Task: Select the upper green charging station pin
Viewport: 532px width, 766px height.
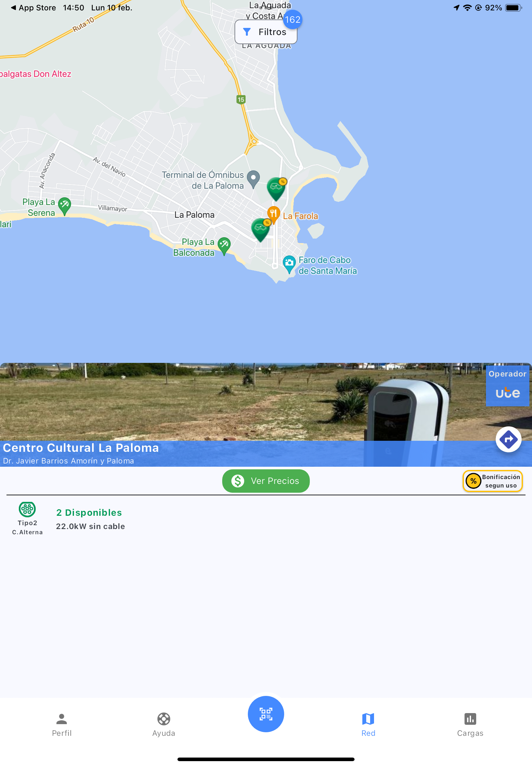Action: click(276, 189)
